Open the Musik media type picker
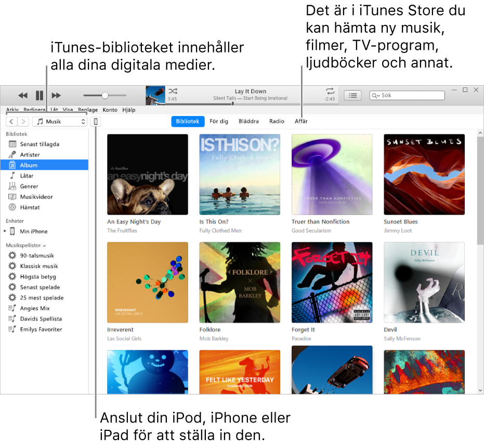484x448 pixels. click(x=59, y=121)
